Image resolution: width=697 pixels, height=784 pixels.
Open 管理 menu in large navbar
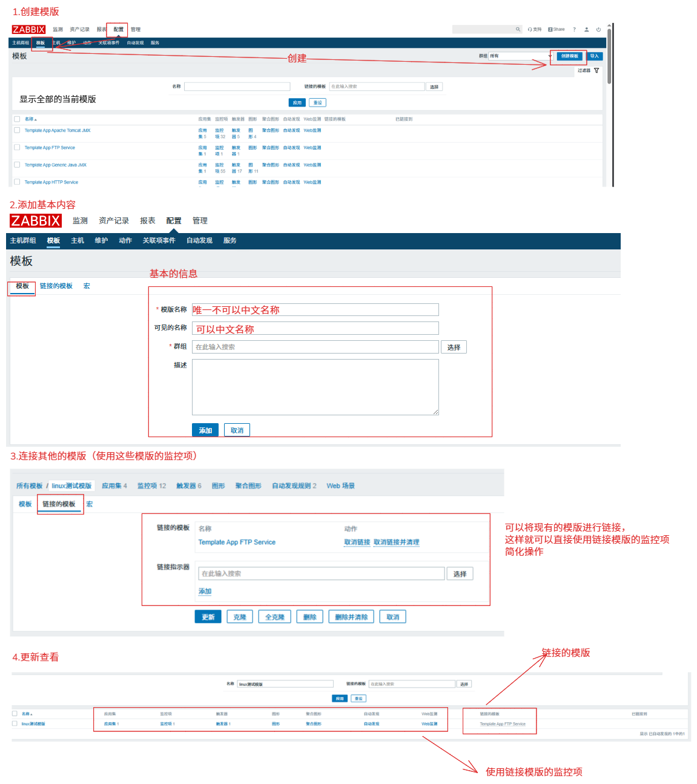[200, 220]
